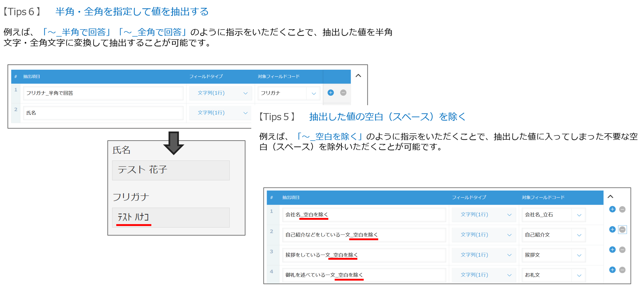The height and width of the screenshot is (288, 644).
Task: Click the 挨拶をしている一文 input field
Action: click(x=364, y=255)
